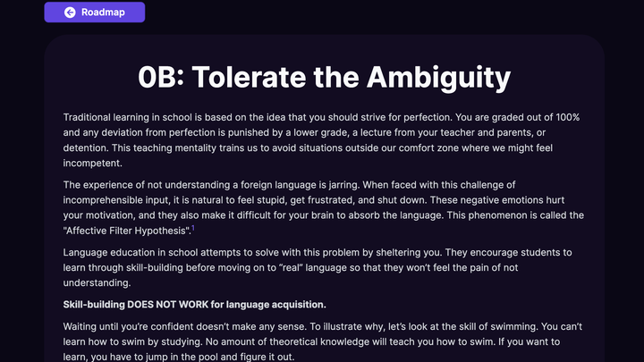644x362 pixels.
Task: Click the "0B: Tolerate the Ambiguity" heading
Action: (x=324, y=76)
